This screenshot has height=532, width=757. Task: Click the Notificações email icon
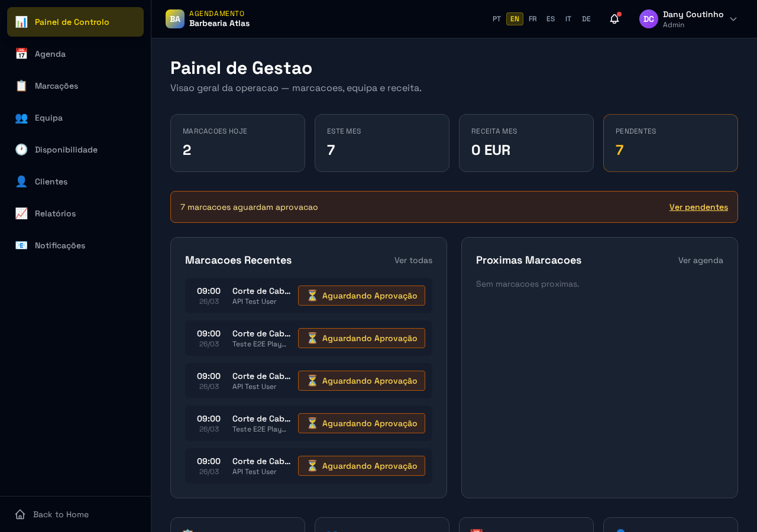[x=21, y=245]
